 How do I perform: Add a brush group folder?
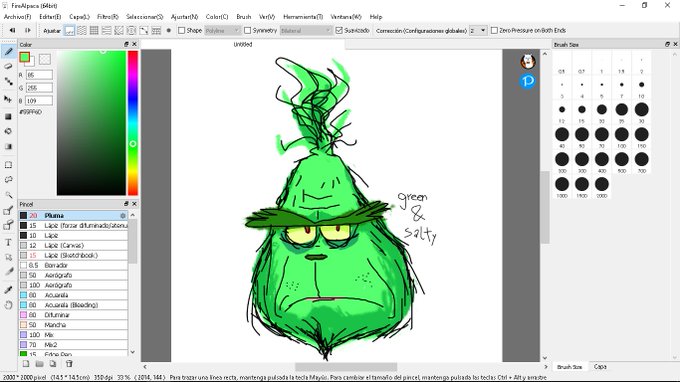39,364
